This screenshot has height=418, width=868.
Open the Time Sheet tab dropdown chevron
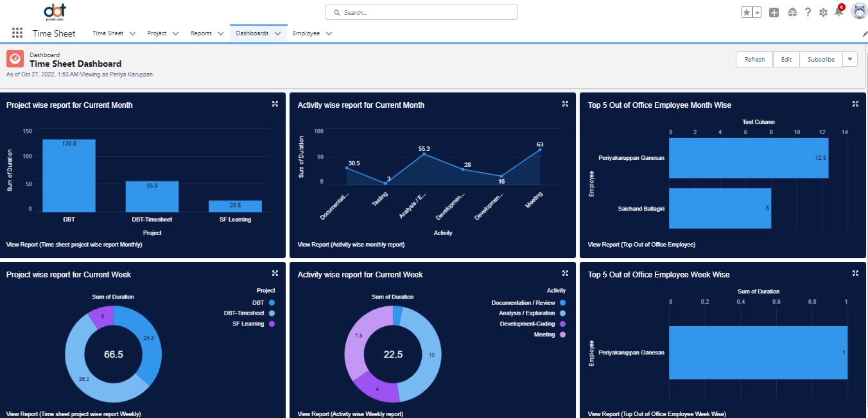(x=132, y=33)
